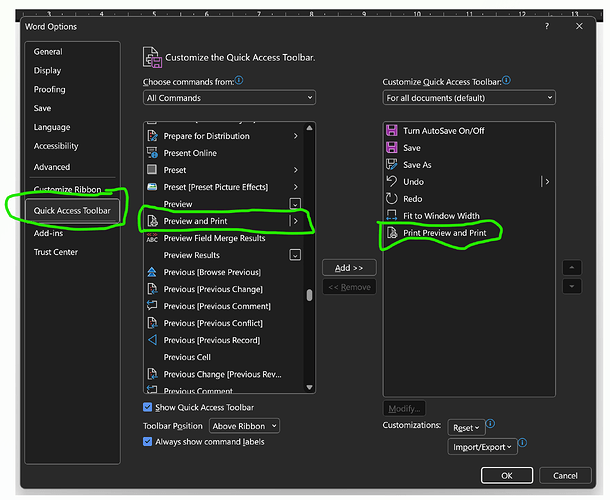Open the Reset customizations dropdown
This screenshot has height=500, width=610.
point(466,428)
